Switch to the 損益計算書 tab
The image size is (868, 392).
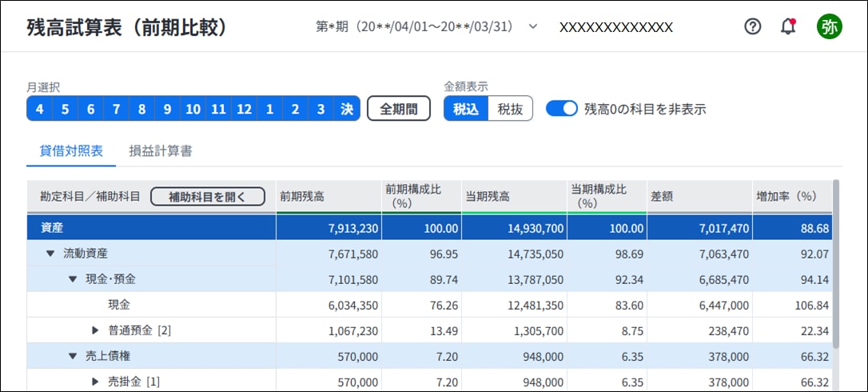pyautogui.click(x=161, y=151)
